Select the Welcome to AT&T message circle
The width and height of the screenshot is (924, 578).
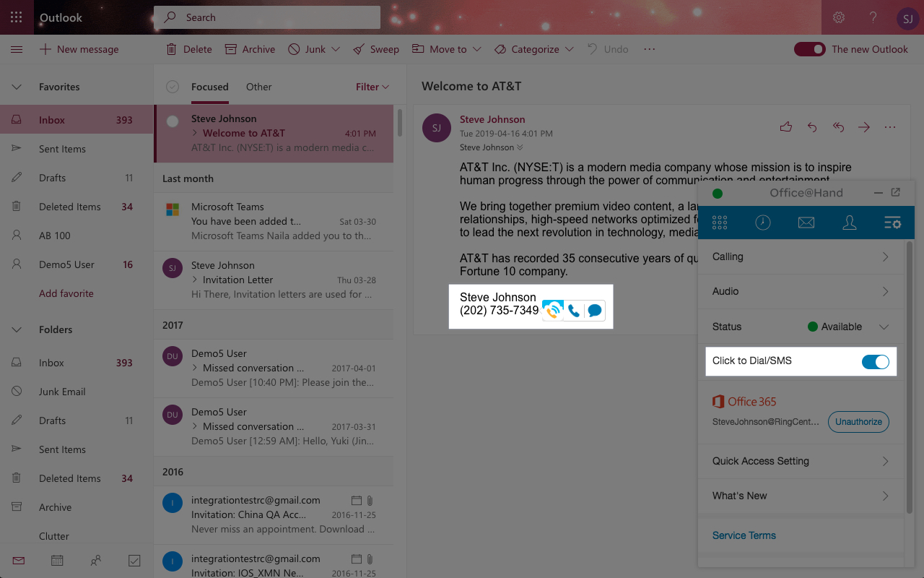pyautogui.click(x=173, y=121)
